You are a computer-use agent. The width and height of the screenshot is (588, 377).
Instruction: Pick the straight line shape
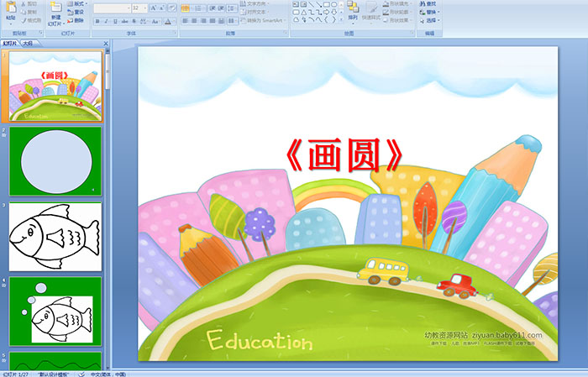point(312,4)
